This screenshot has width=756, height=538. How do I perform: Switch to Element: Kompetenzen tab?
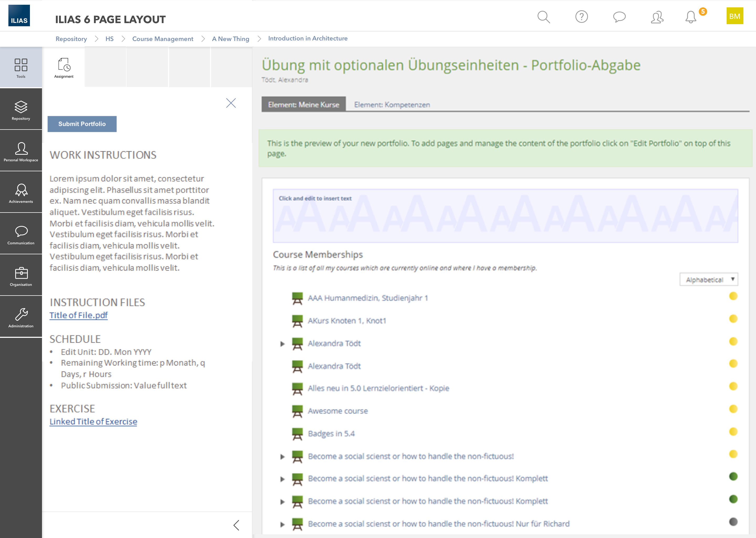(392, 105)
